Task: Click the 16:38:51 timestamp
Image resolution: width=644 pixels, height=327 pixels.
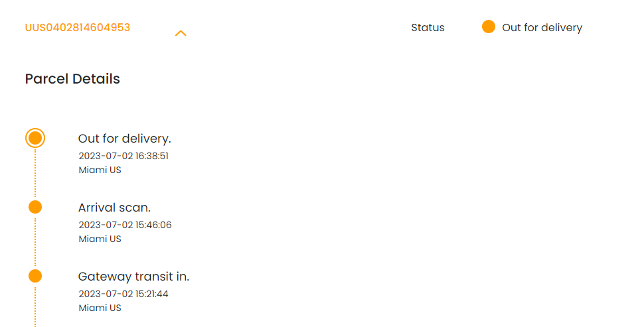Action: 123,156
